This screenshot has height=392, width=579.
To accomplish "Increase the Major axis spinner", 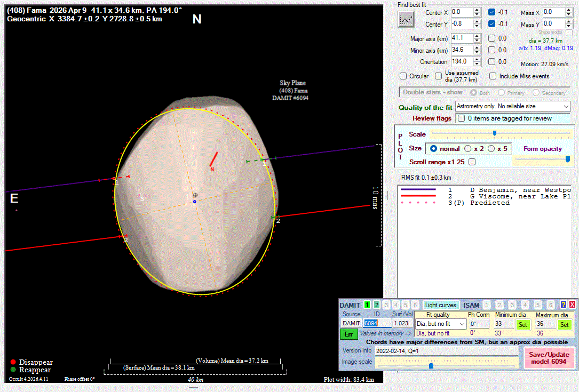I will [x=477, y=36].
